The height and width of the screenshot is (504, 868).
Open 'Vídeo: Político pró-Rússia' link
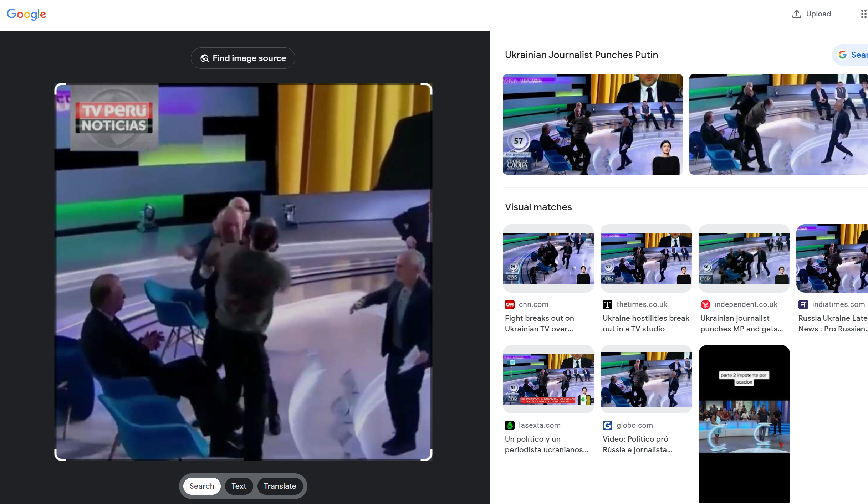pyautogui.click(x=638, y=444)
